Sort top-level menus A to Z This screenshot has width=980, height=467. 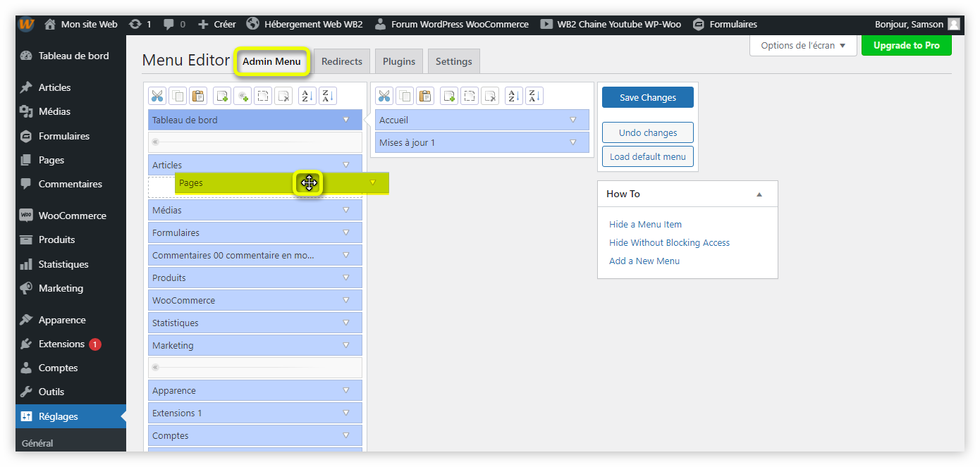pos(307,95)
